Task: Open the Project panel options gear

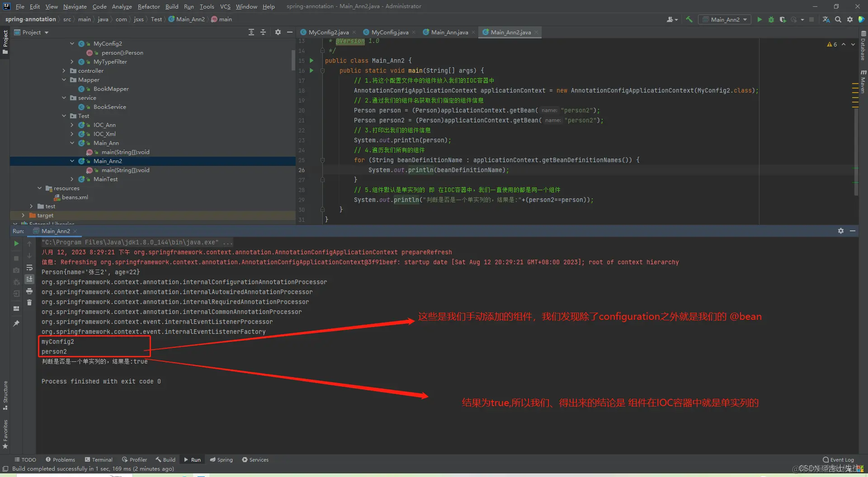Action: point(278,33)
